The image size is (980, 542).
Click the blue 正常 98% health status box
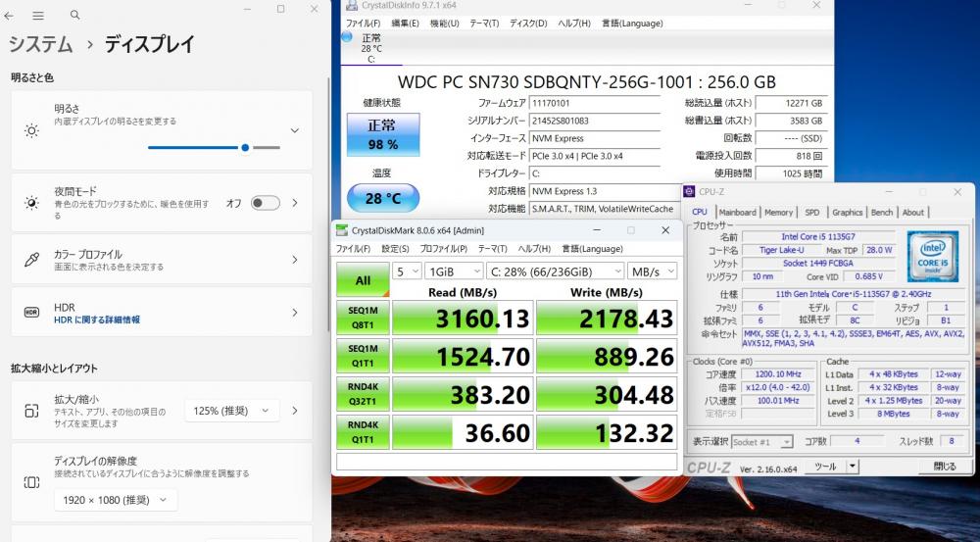click(382, 134)
